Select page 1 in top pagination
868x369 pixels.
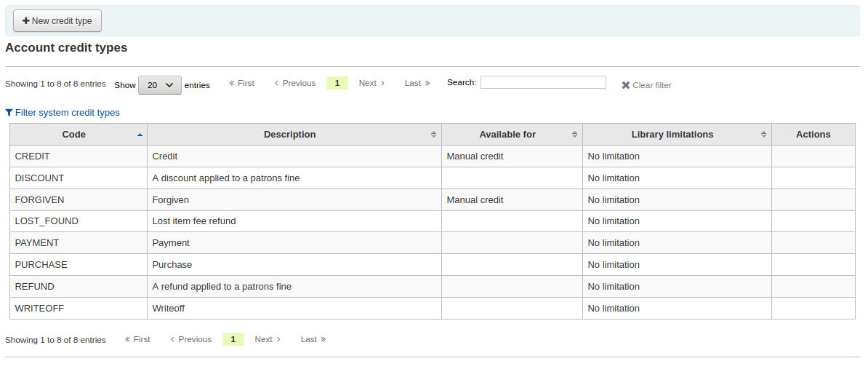[337, 83]
